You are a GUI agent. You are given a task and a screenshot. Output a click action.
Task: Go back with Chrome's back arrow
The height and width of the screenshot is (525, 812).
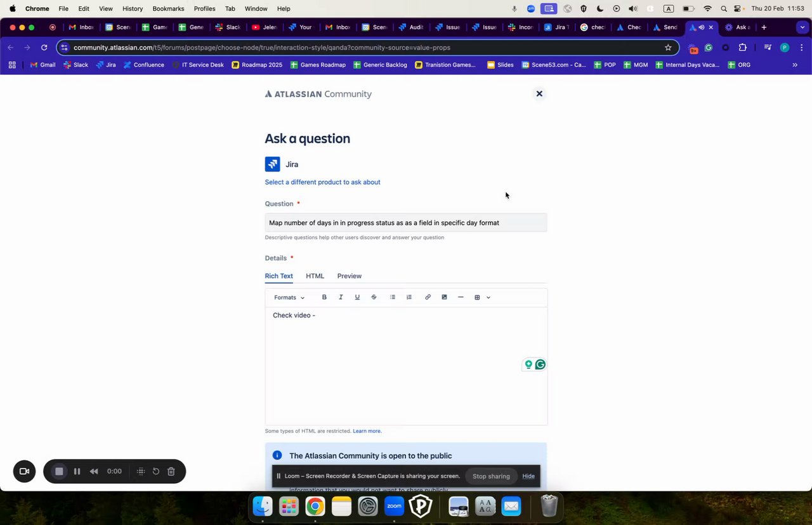11,48
